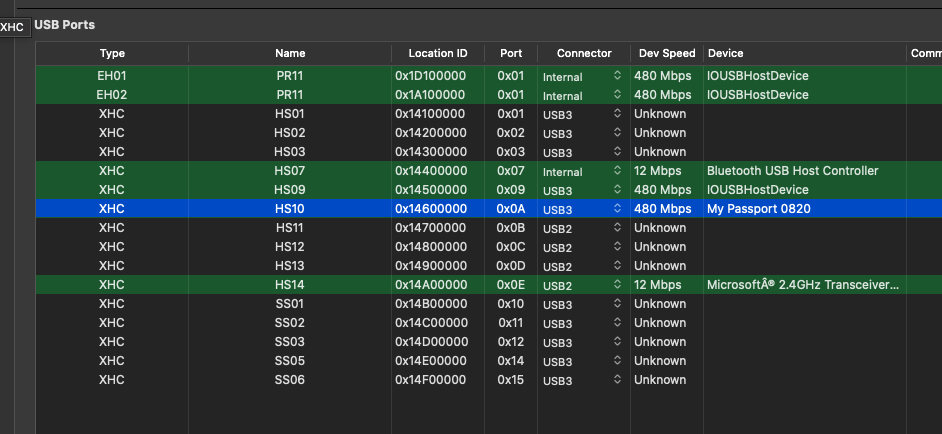Select the HS09 port row
The image size is (942, 434).
pyautogui.click(x=290, y=190)
